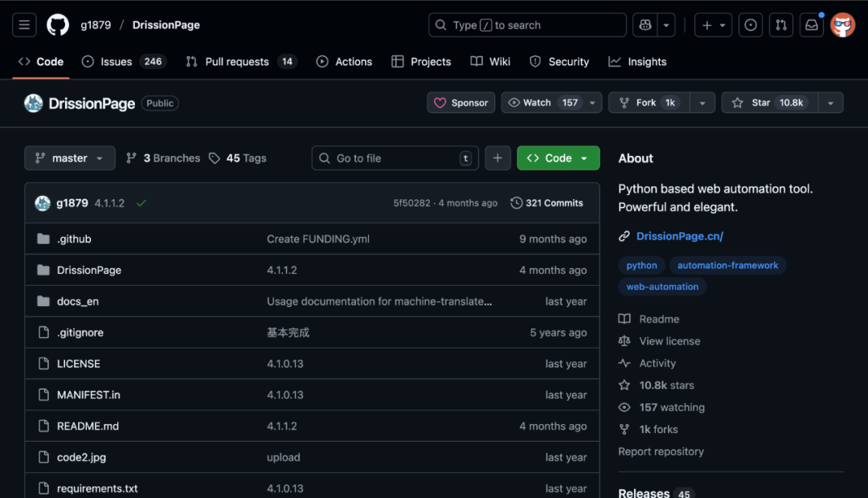
Task: Click the GitHub logo icon
Action: tap(58, 25)
